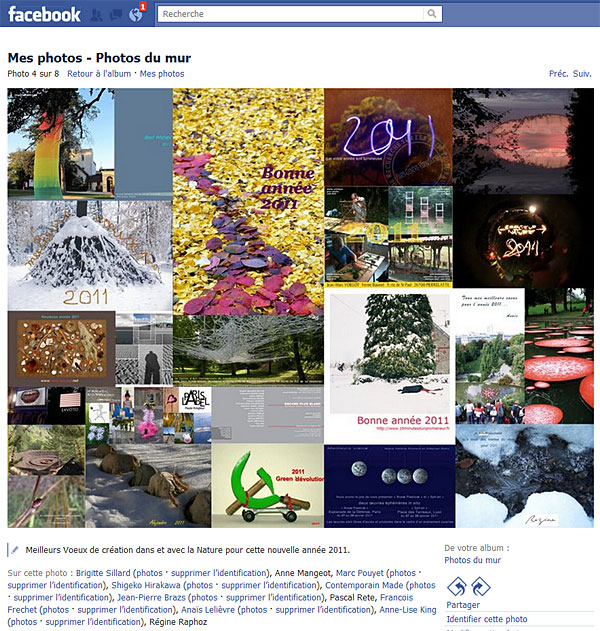Open Photos du mur album link
This screenshot has height=631, width=600.
click(472, 560)
